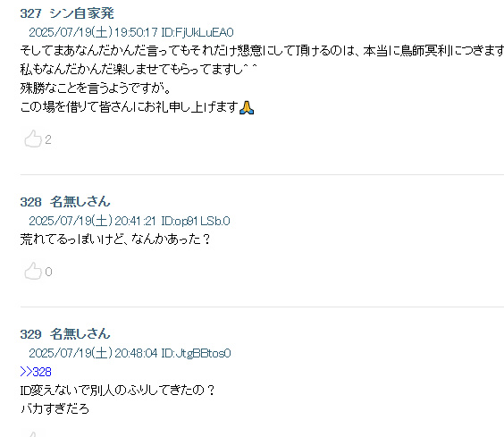
Task: Click like count 2 beside post 327
Action: point(48,139)
